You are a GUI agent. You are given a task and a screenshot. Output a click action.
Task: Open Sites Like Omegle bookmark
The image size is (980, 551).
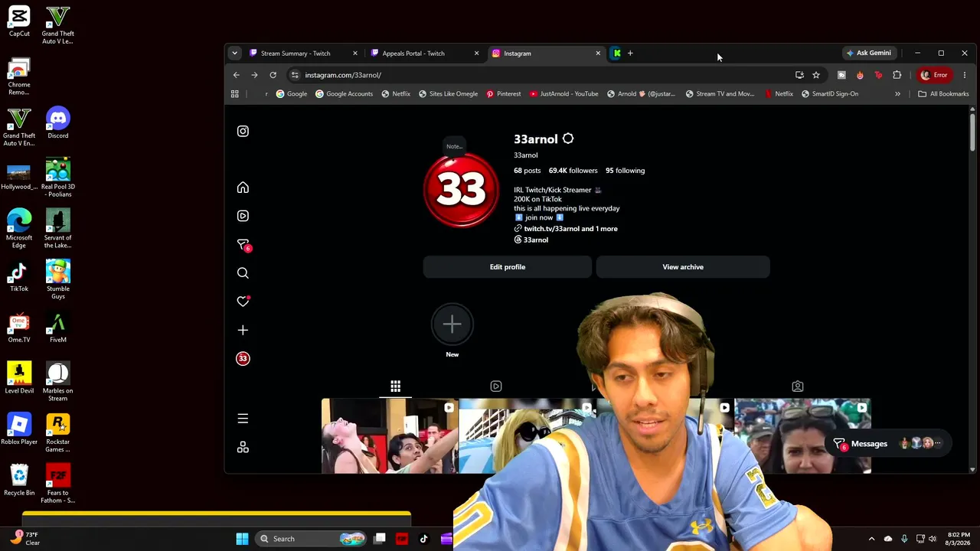click(448, 94)
